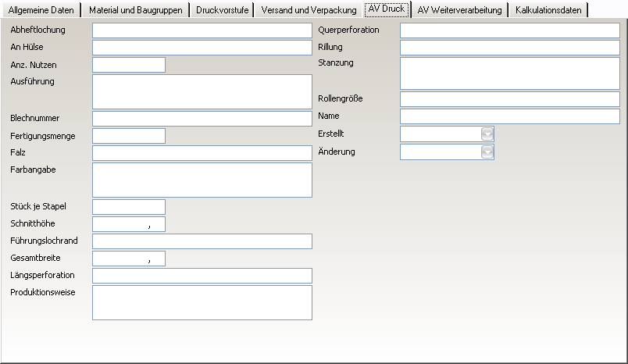Focus the Stanzung text area
This screenshot has height=364, width=628.
509,73
